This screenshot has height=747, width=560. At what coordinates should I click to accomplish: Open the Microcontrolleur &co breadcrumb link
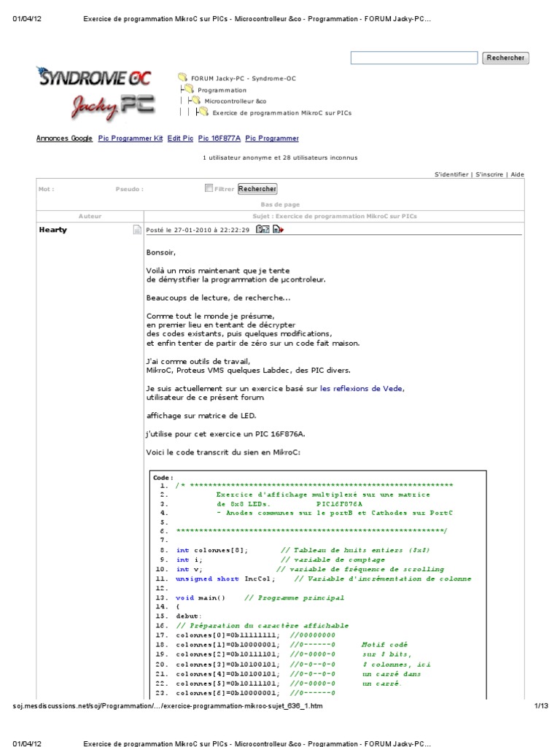[x=236, y=101]
